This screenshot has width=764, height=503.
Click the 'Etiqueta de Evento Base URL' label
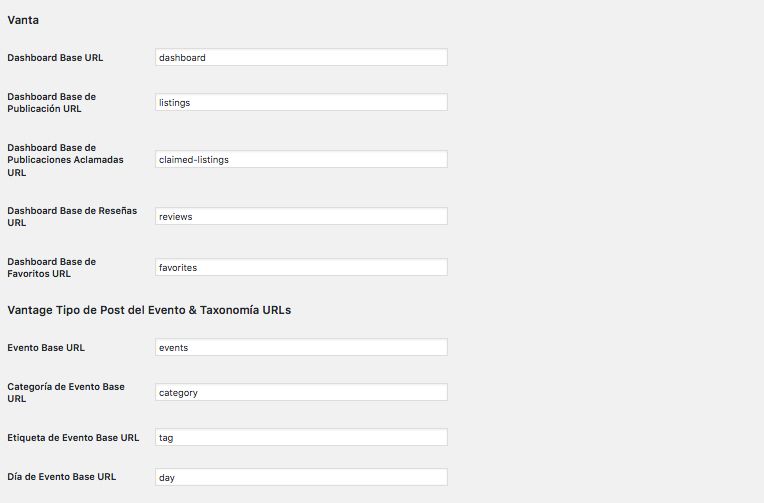(x=73, y=438)
